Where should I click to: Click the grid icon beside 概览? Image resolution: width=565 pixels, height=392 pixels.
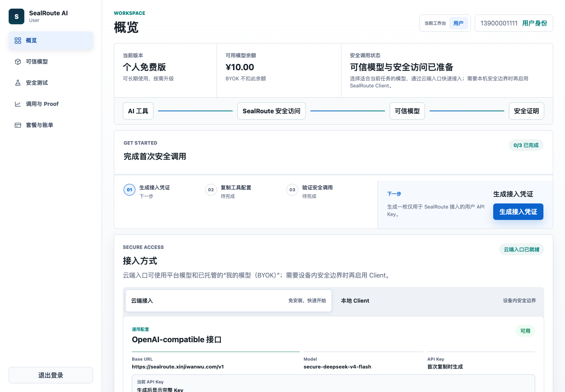(18, 40)
